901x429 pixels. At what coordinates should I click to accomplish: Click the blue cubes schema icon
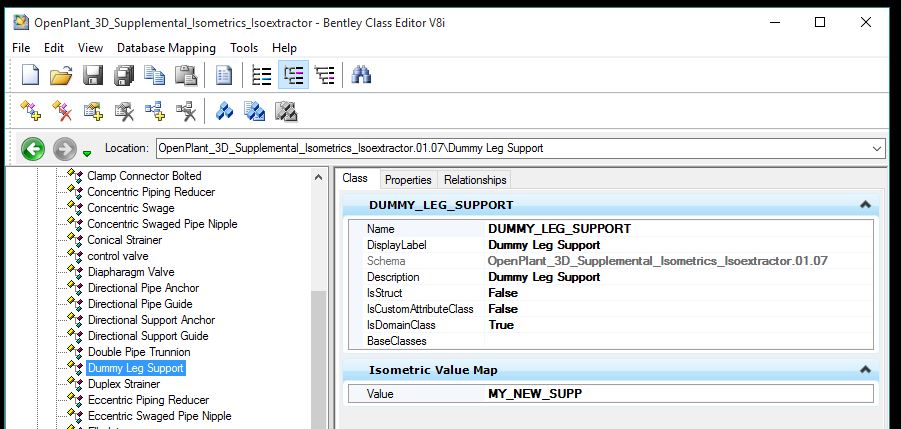tap(224, 110)
